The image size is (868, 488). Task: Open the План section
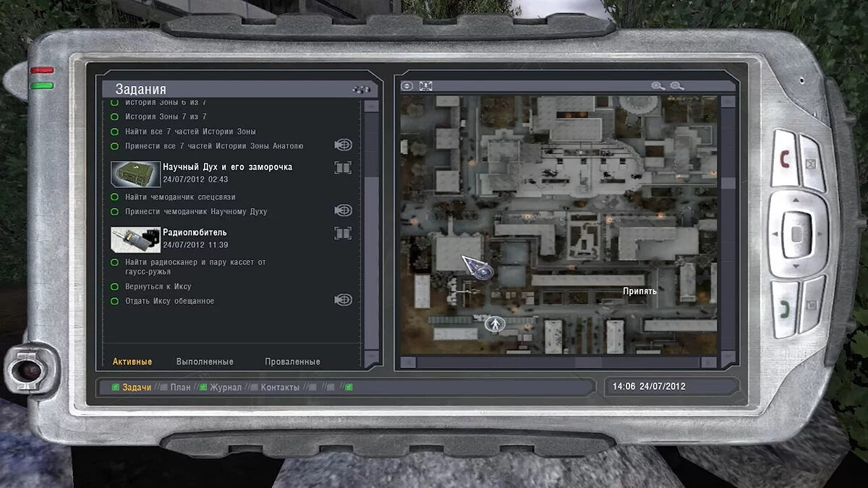click(180, 388)
